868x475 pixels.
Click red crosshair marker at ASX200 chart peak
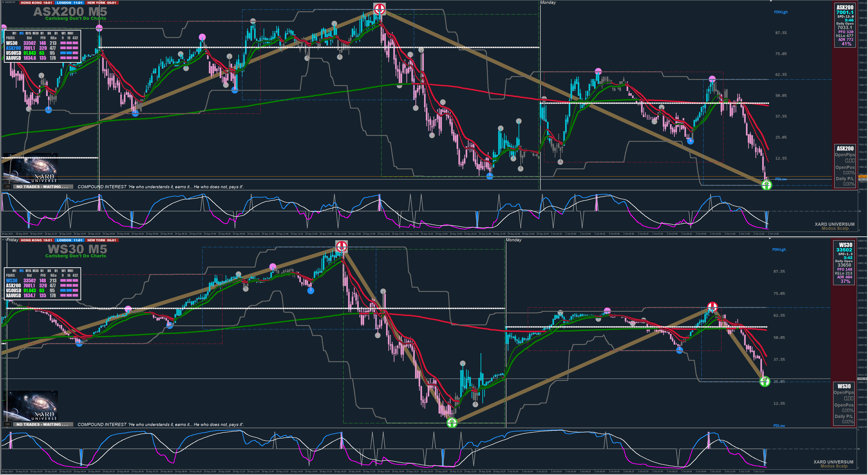(380, 9)
